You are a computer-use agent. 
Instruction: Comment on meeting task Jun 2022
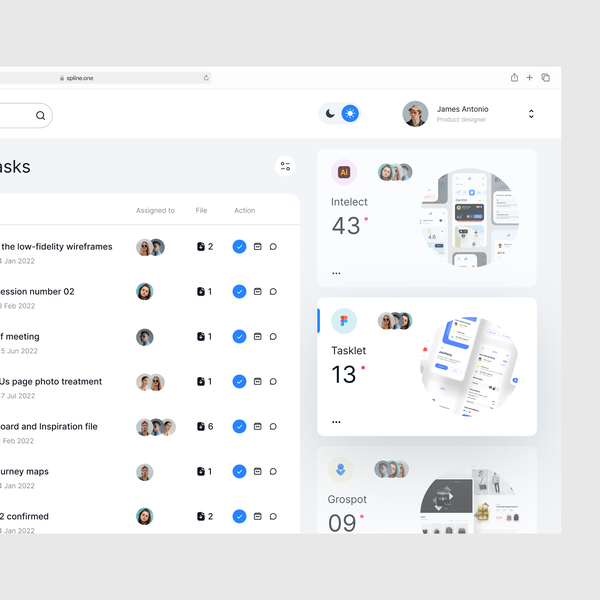pos(273,337)
